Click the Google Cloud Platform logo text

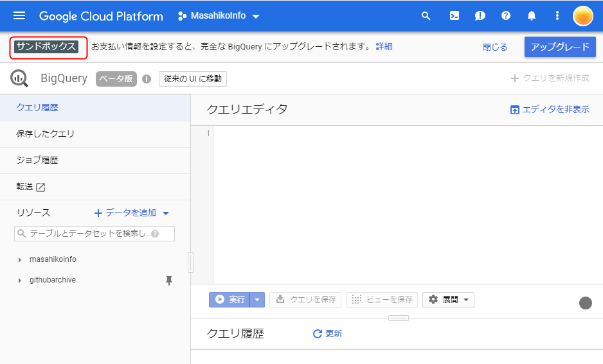point(101,16)
